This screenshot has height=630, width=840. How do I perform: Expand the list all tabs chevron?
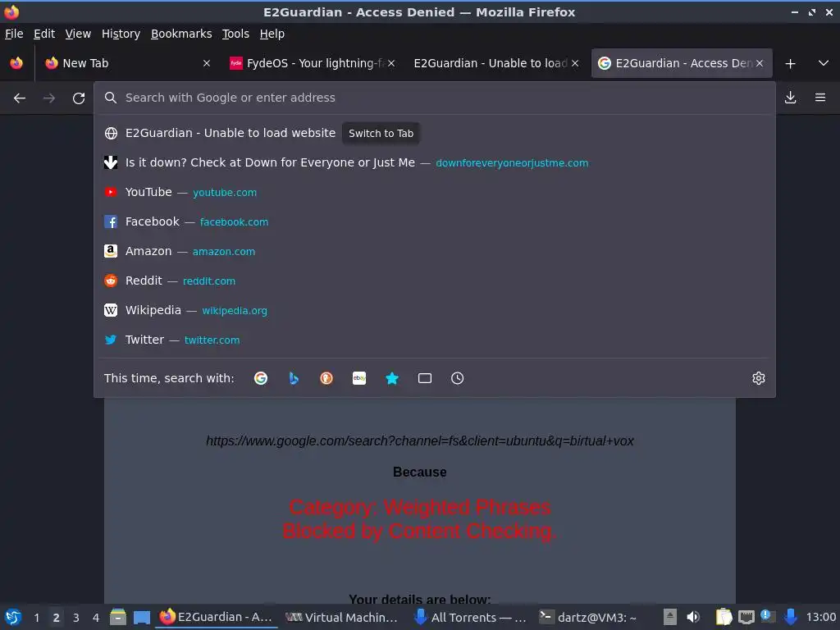point(824,63)
